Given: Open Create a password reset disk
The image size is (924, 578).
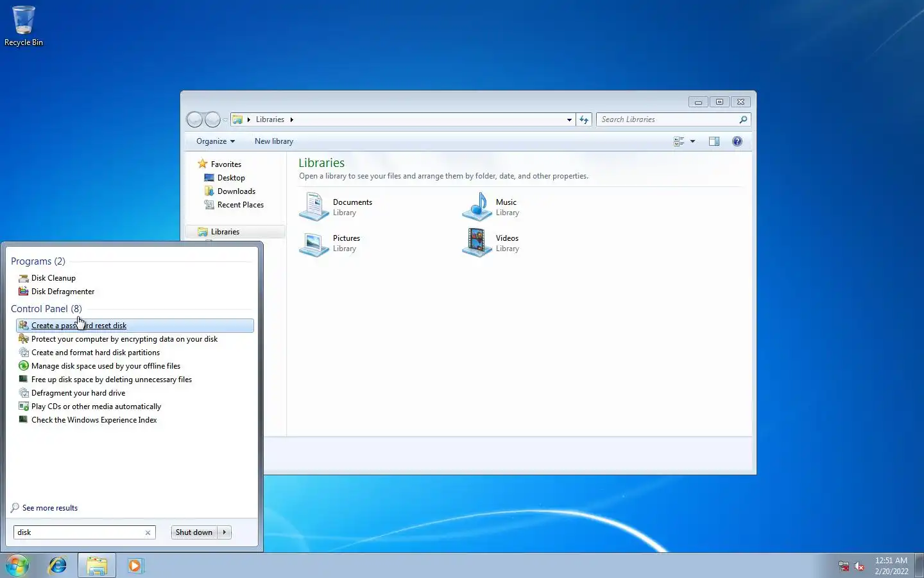Looking at the screenshot, I should (x=135, y=326).
